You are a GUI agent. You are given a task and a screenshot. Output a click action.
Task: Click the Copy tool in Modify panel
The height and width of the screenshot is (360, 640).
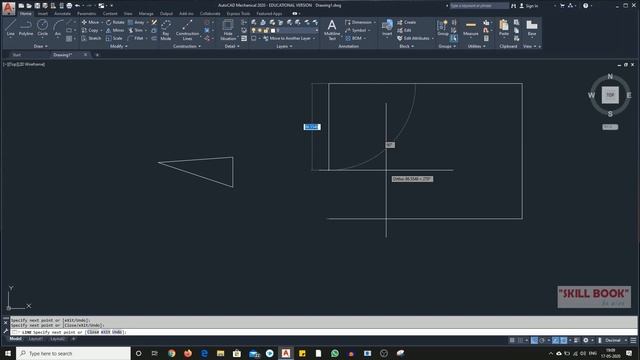(90, 30)
